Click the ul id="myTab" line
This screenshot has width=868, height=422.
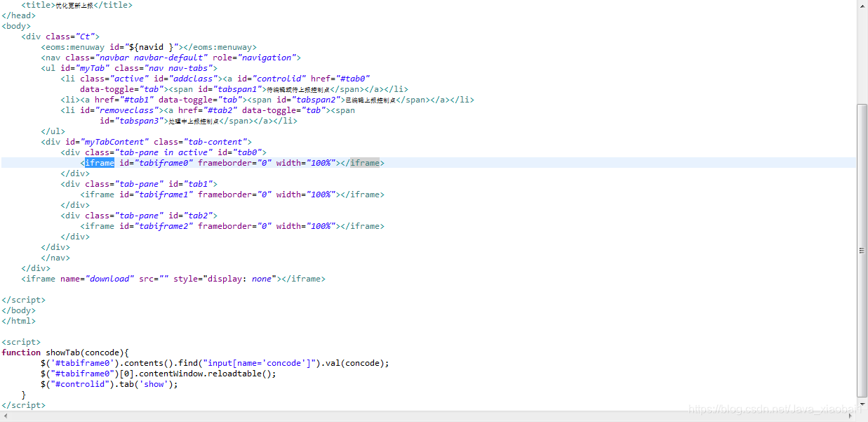coord(129,68)
